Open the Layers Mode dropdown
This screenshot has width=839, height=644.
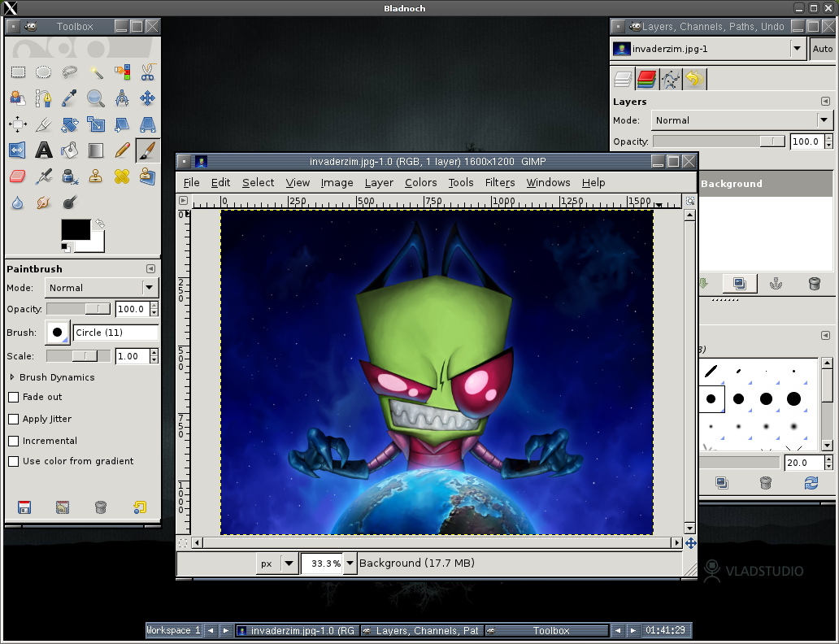click(x=824, y=120)
